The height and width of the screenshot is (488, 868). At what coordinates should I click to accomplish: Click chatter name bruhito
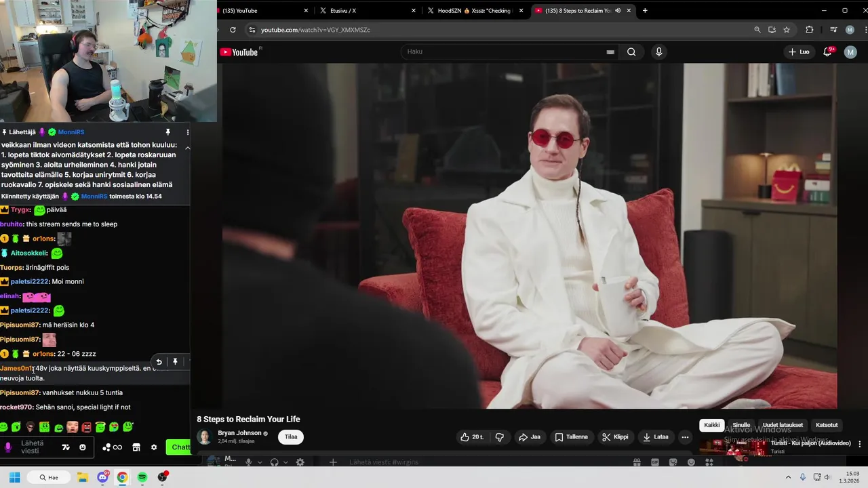tap(11, 224)
